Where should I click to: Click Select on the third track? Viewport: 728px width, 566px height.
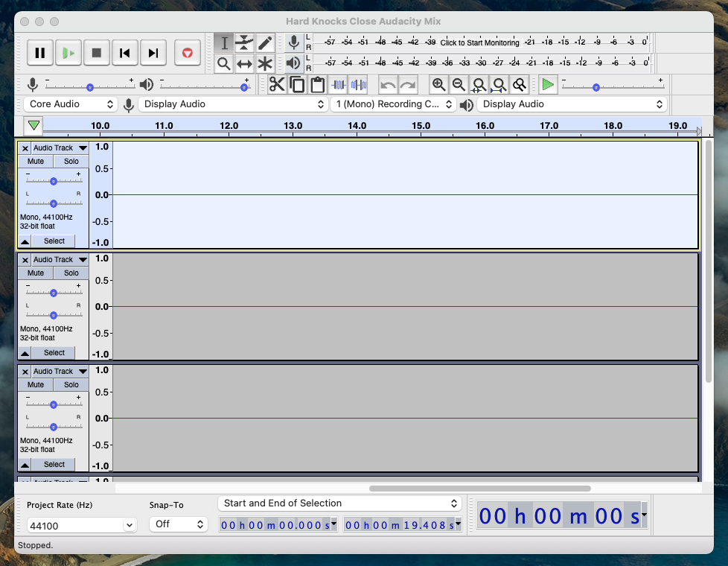pyautogui.click(x=54, y=465)
